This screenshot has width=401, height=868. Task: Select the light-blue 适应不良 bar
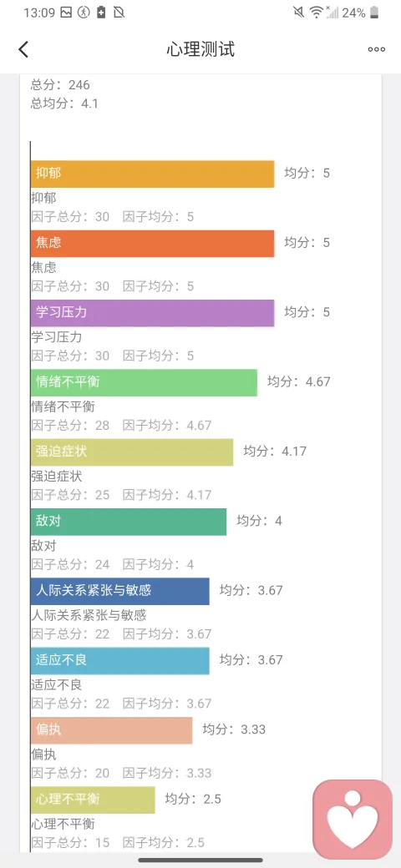pyautogui.click(x=120, y=661)
